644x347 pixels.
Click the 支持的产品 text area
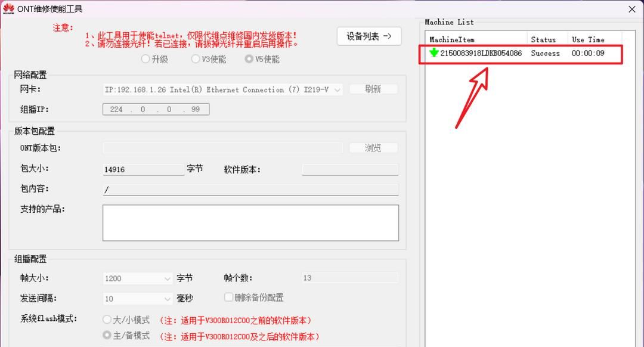pyautogui.click(x=250, y=224)
